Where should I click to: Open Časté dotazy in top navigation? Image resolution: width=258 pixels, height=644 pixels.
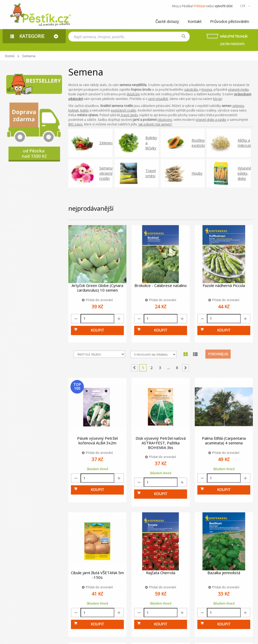tap(167, 21)
